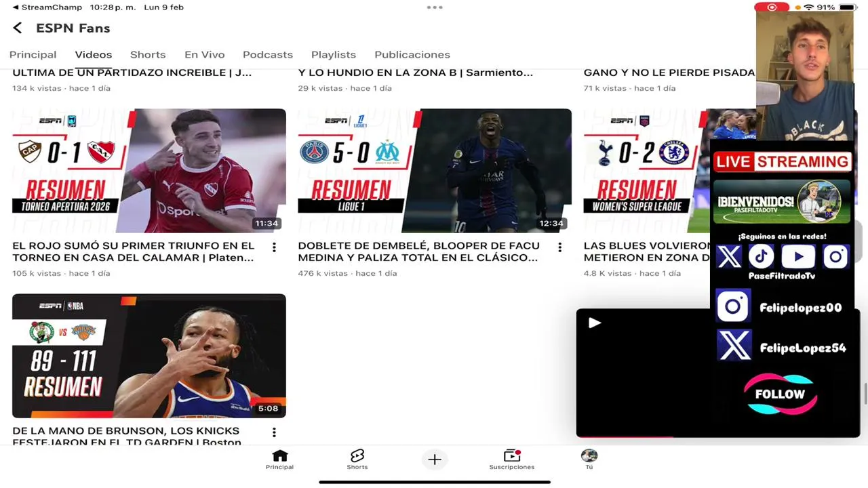Click the 476 k vistas text
The image size is (868, 488).
tap(323, 273)
